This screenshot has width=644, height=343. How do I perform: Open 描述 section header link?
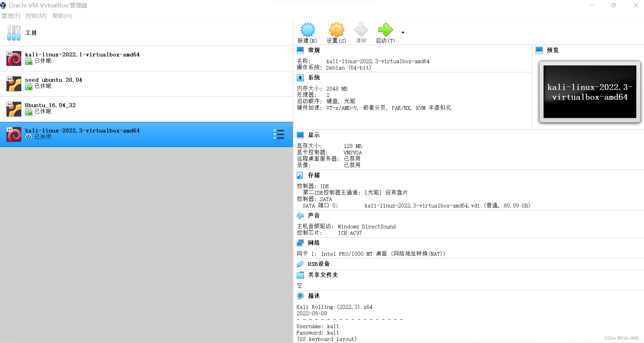point(314,296)
